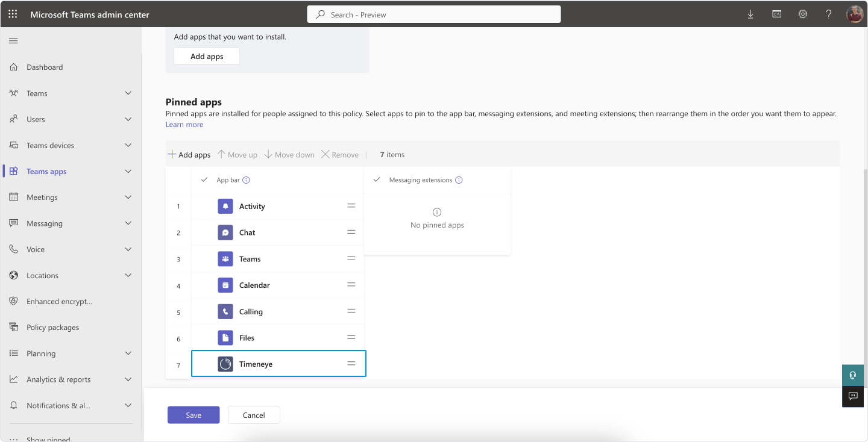The height and width of the screenshot is (442, 868).
Task: Click the Save button
Action: (x=193, y=415)
